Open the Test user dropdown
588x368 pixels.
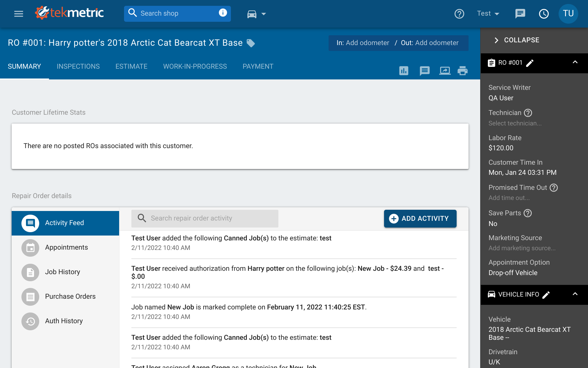[x=488, y=13]
